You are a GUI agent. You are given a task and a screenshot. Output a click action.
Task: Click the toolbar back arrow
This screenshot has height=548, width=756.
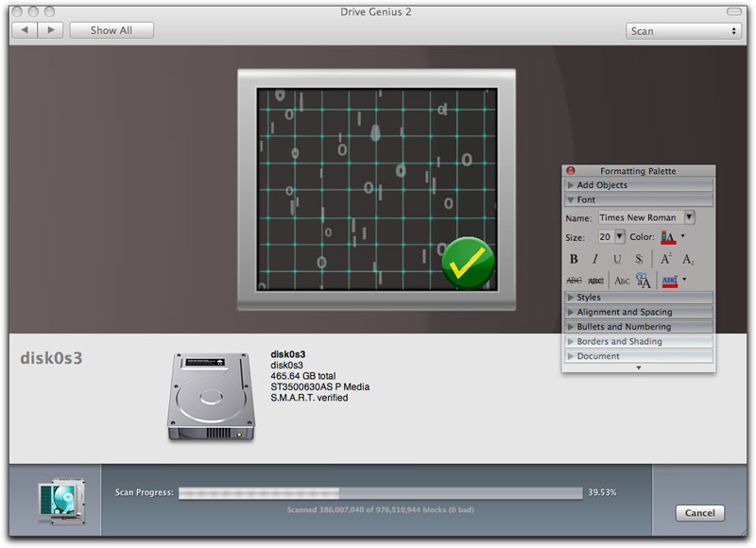tap(25, 30)
